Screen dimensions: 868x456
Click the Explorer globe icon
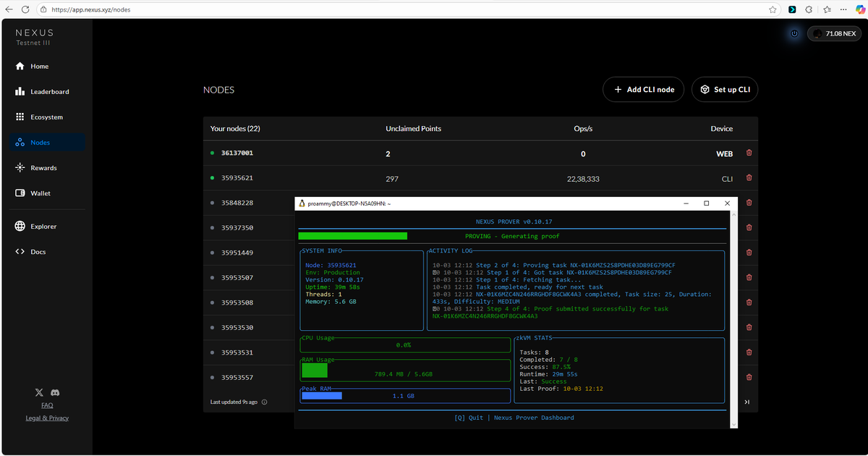20,227
